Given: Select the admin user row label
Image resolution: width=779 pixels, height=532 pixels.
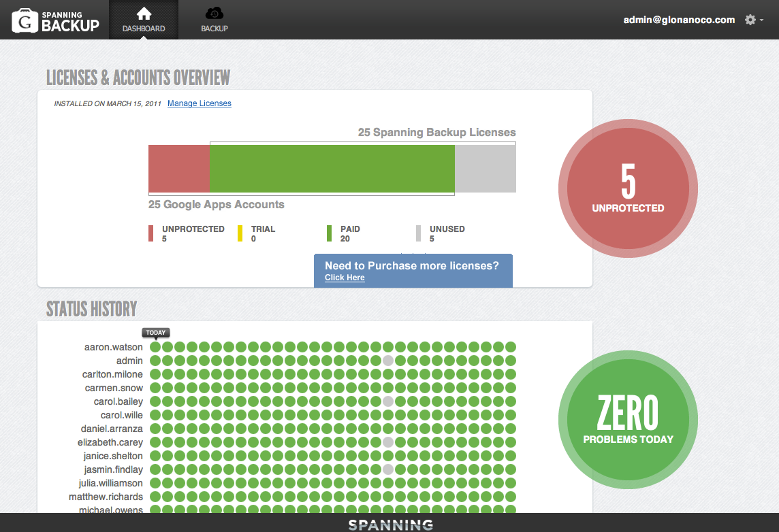Looking at the screenshot, I should click(129, 361).
